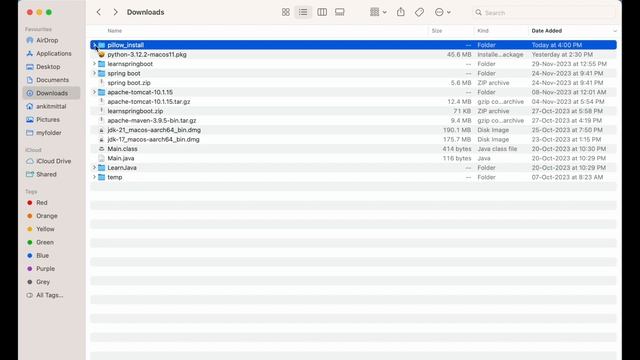This screenshot has height=360, width=640.
Task: Click the Search field
Action: [544, 13]
